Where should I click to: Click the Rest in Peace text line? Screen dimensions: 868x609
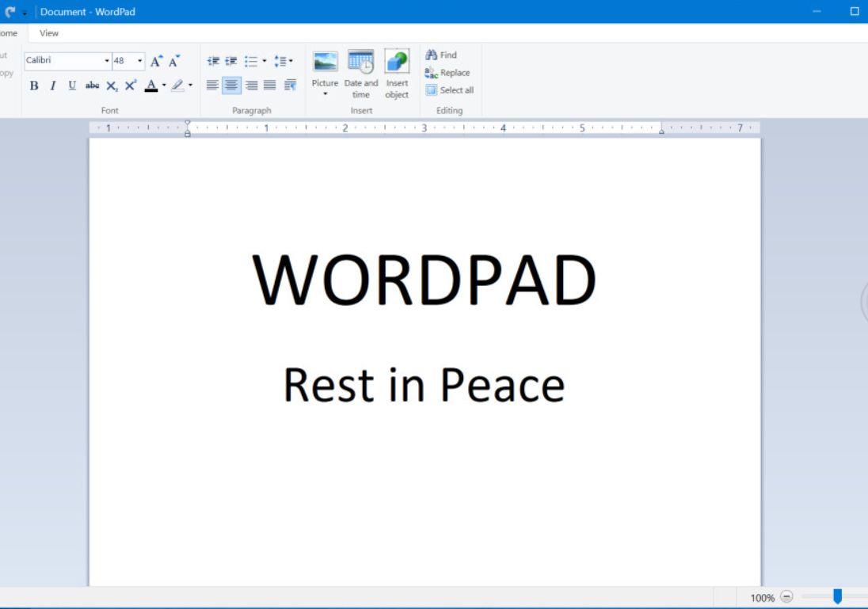click(x=424, y=385)
